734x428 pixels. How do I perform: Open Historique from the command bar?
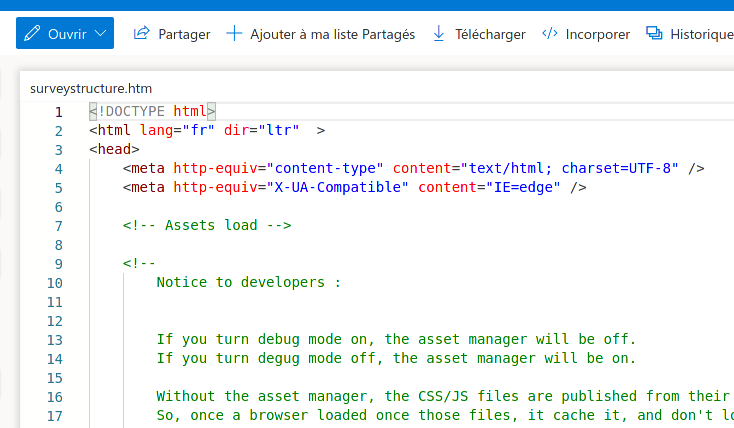[x=701, y=34]
